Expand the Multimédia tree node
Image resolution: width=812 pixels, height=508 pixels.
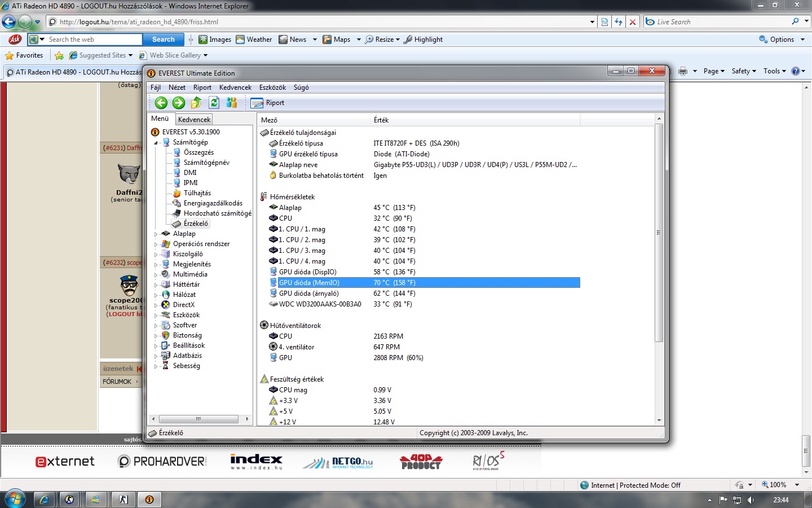pyautogui.click(x=156, y=274)
